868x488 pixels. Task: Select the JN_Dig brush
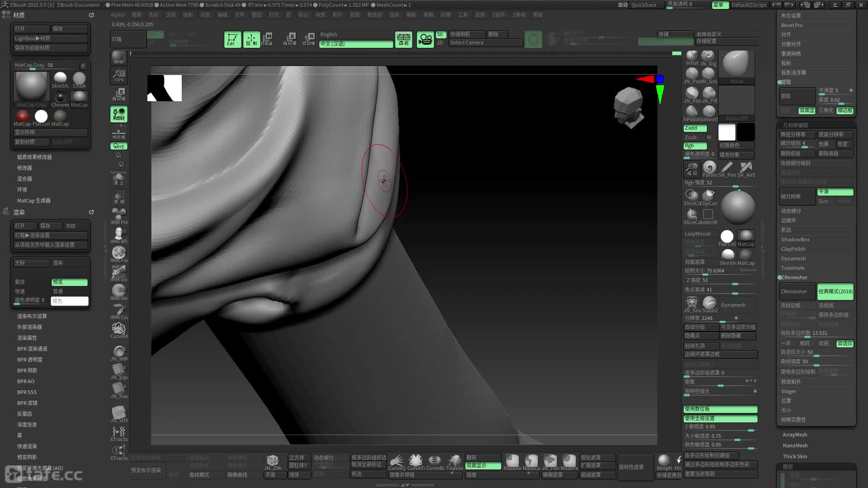(x=708, y=58)
